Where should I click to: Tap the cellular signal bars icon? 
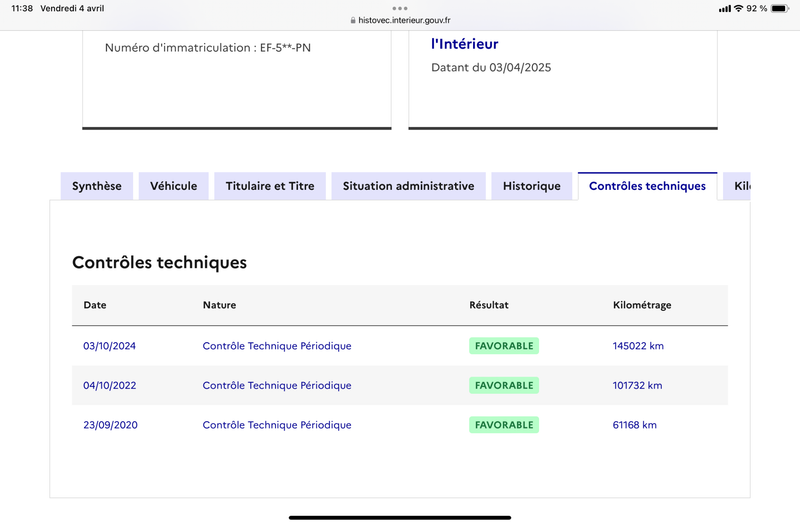click(x=725, y=8)
